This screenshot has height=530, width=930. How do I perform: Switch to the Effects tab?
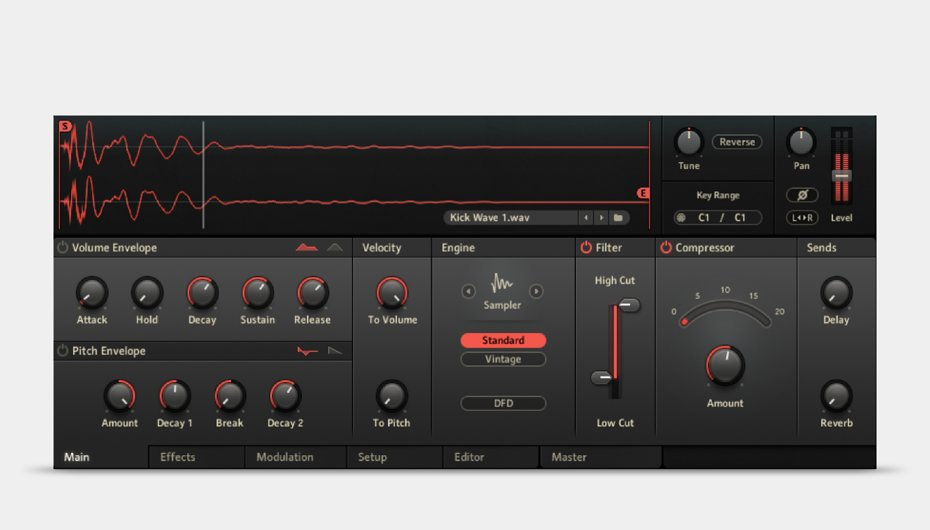178,457
